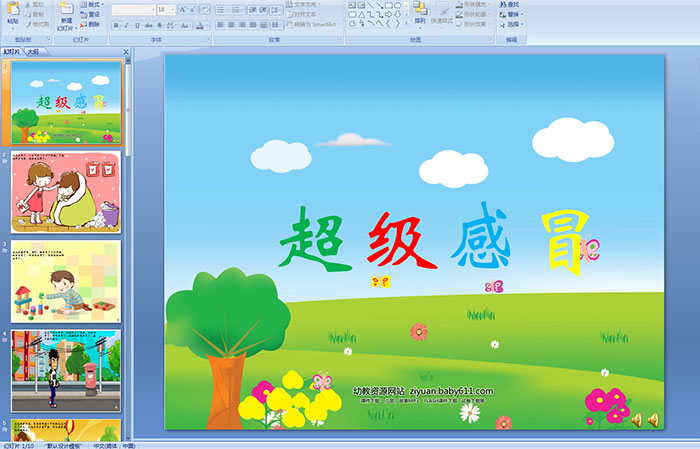
Task: Click the Increase font size icon
Action: pos(182,9)
